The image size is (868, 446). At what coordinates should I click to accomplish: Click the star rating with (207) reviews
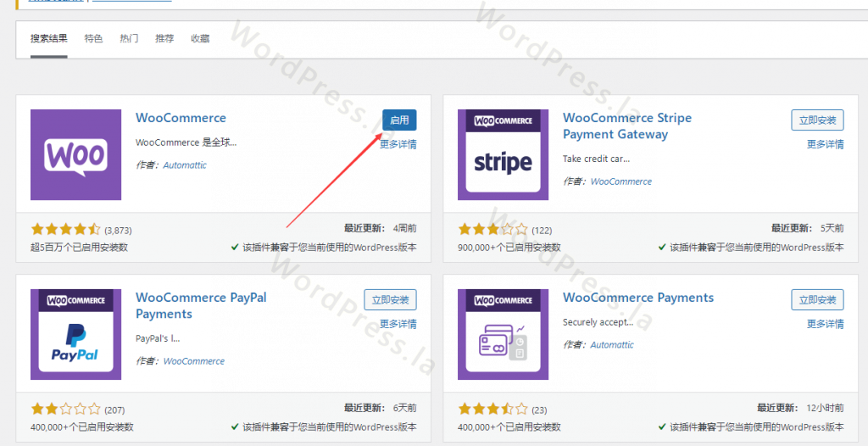[66, 410]
